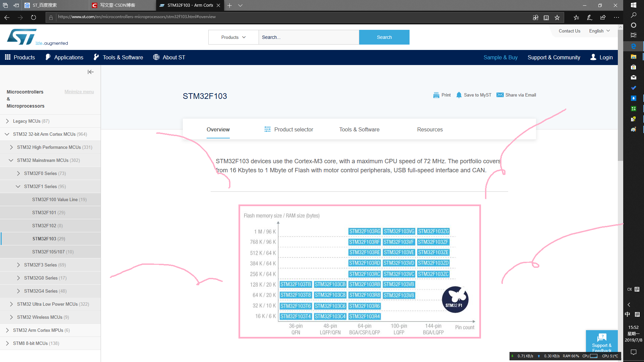Share this page via share icon

coord(603,17)
